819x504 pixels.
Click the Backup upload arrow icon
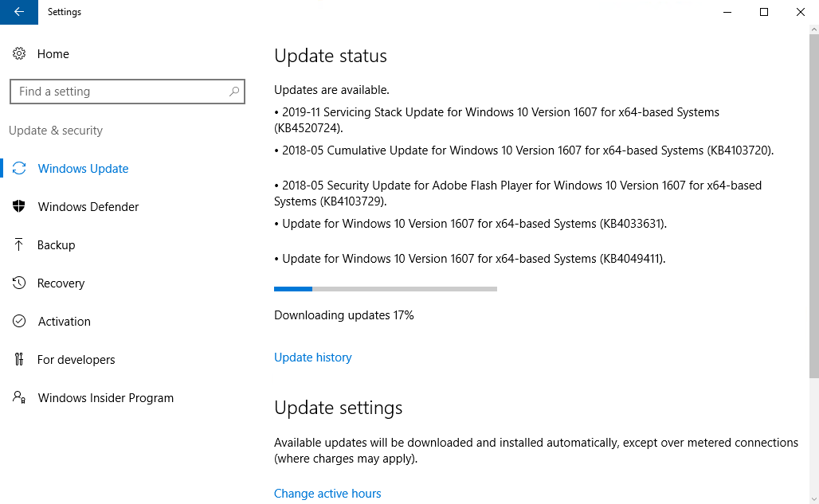click(19, 245)
